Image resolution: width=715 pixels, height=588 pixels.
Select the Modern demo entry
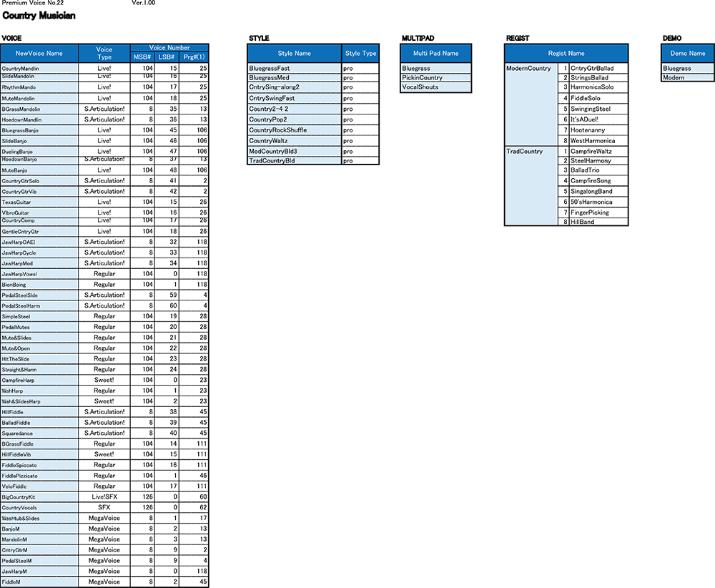pos(687,78)
